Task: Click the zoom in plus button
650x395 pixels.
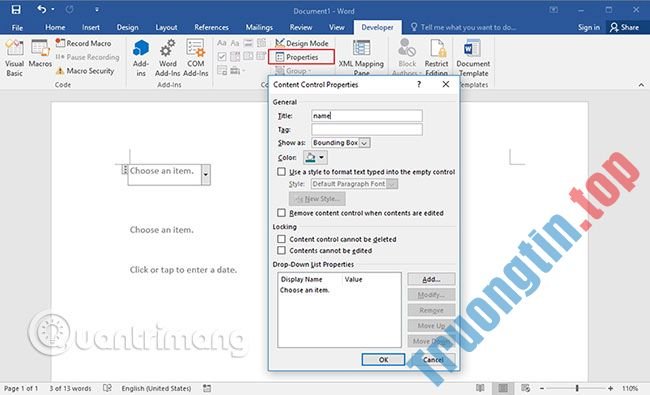Action: click(x=610, y=388)
